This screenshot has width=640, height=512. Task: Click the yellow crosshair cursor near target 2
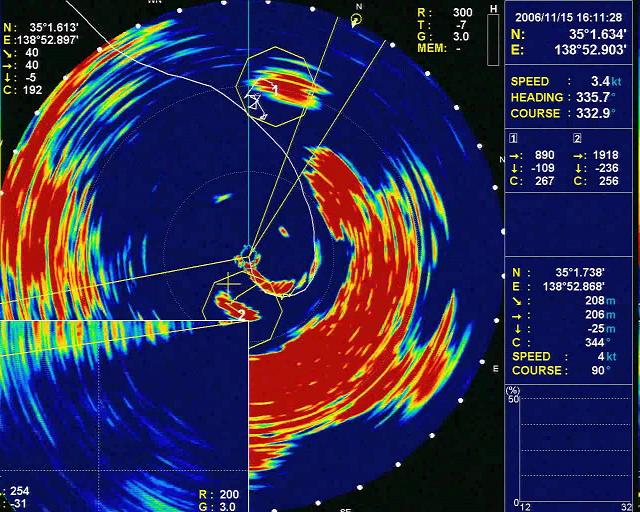point(228,283)
